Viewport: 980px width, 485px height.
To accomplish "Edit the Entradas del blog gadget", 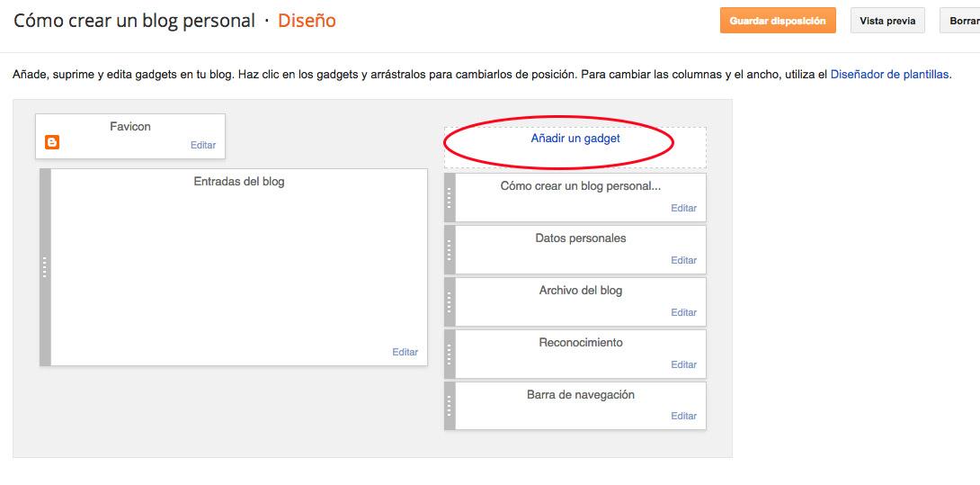I will 405,352.
